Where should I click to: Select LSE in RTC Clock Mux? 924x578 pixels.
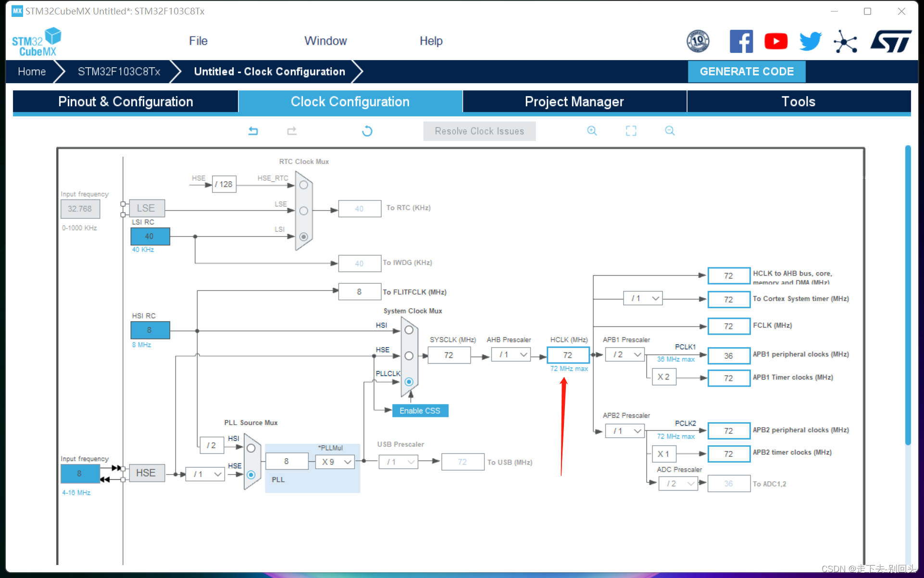pos(304,211)
